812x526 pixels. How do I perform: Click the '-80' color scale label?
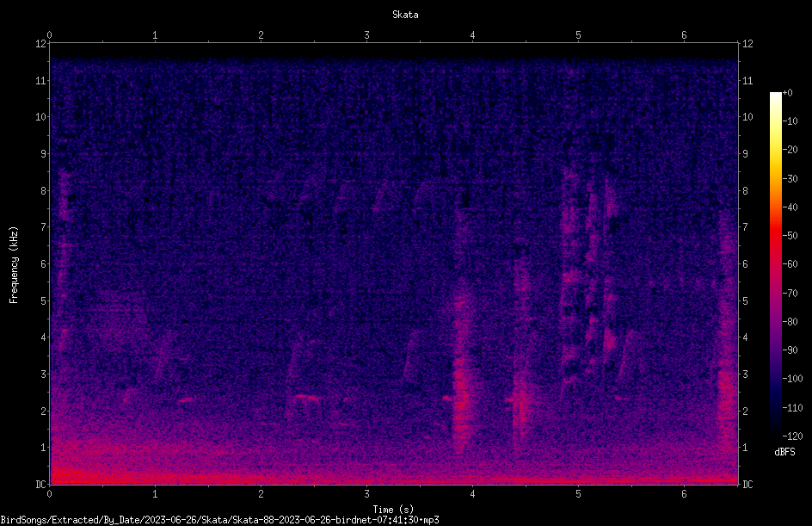coord(790,322)
